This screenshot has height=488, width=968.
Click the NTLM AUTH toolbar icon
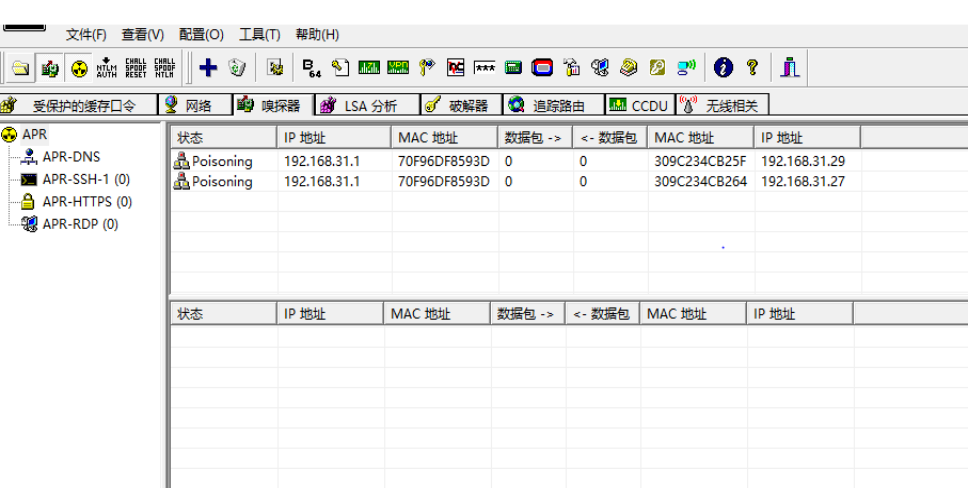tap(107, 67)
